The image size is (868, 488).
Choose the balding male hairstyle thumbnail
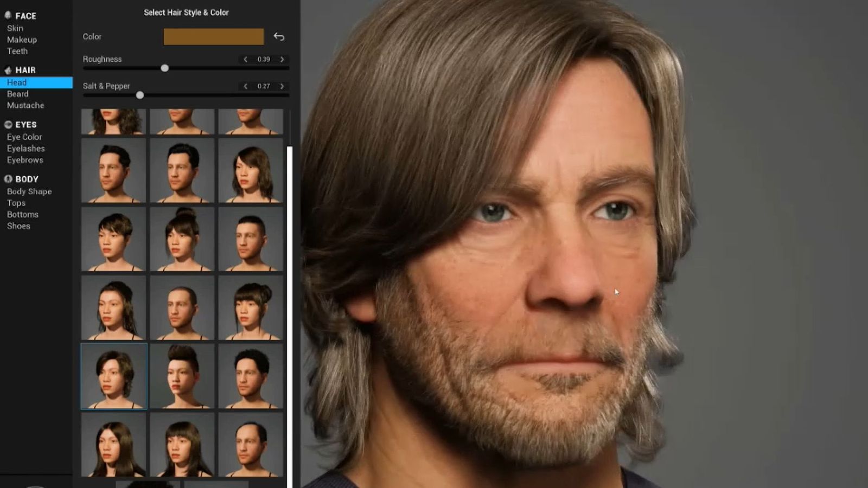click(250, 445)
